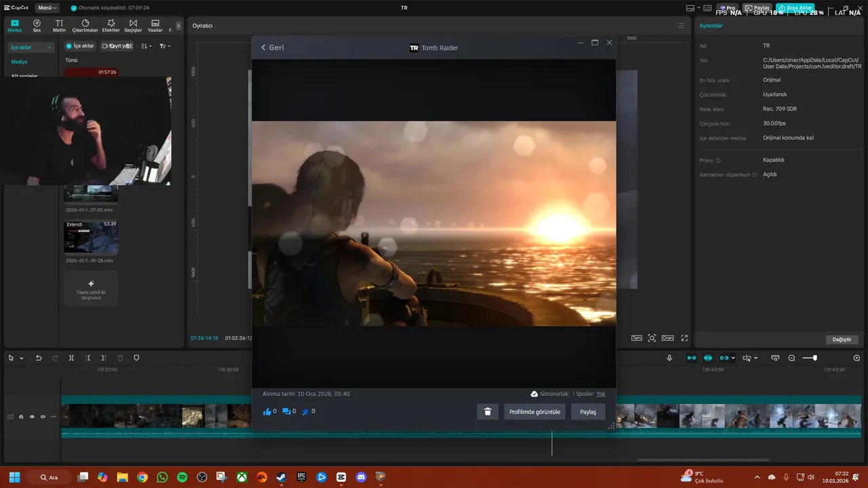Show more tabs with the right arrow
Screen dimensions: 868x488
pos(178,26)
